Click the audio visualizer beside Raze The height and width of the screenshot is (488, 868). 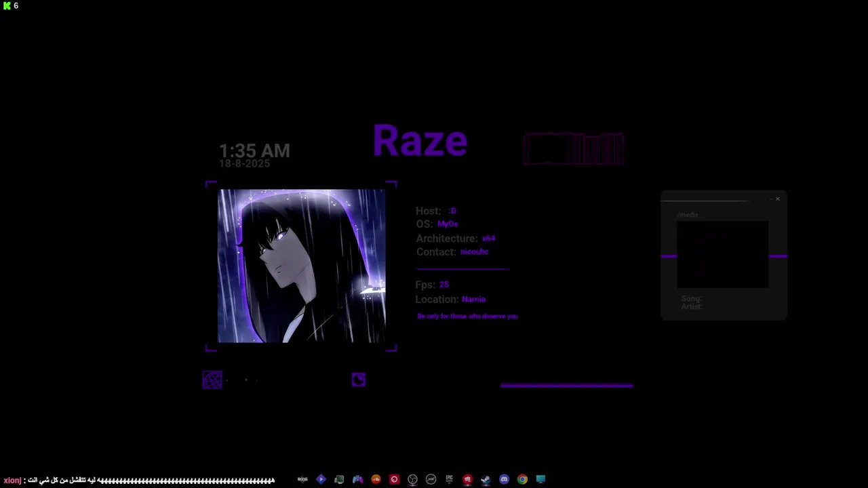click(x=573, y=149)
